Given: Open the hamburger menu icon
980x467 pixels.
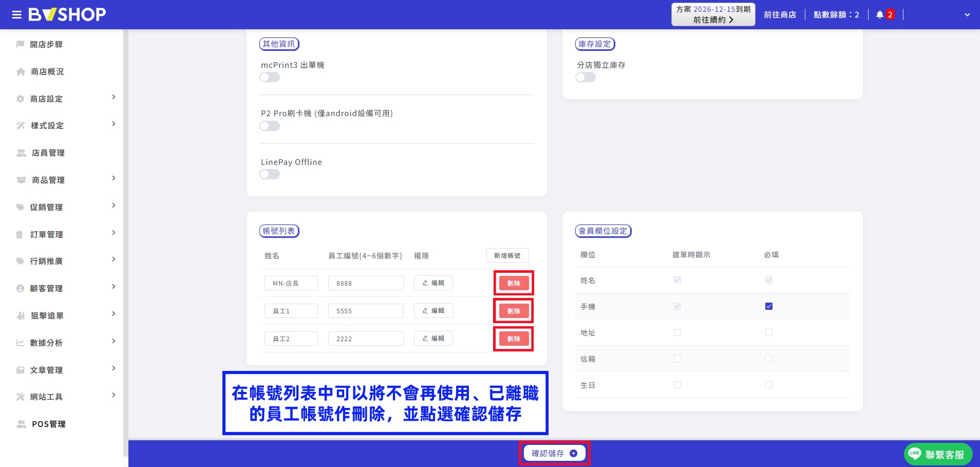Looking at the screenshot, I should (x=17, y=14).
